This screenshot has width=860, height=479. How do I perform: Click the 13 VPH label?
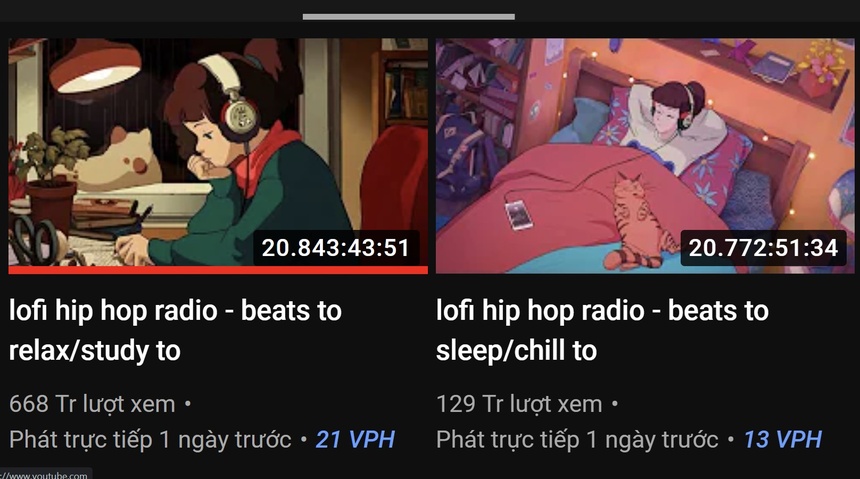pos(782,440)
